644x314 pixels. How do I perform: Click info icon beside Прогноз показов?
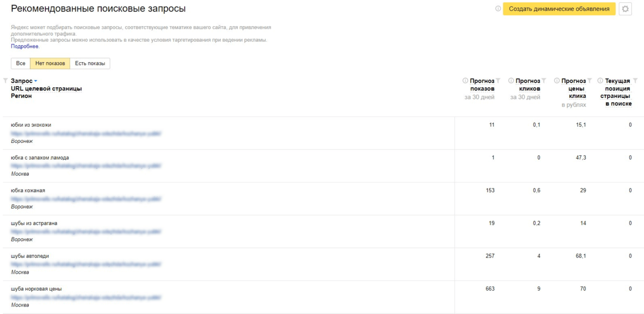click(x=465, y=81)
